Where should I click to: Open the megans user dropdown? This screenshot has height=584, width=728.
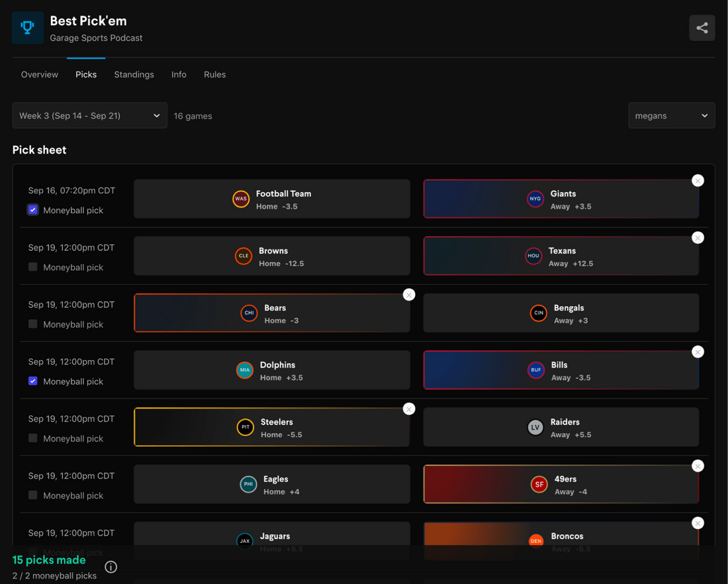pyautogui.click(x=671, y=115)
